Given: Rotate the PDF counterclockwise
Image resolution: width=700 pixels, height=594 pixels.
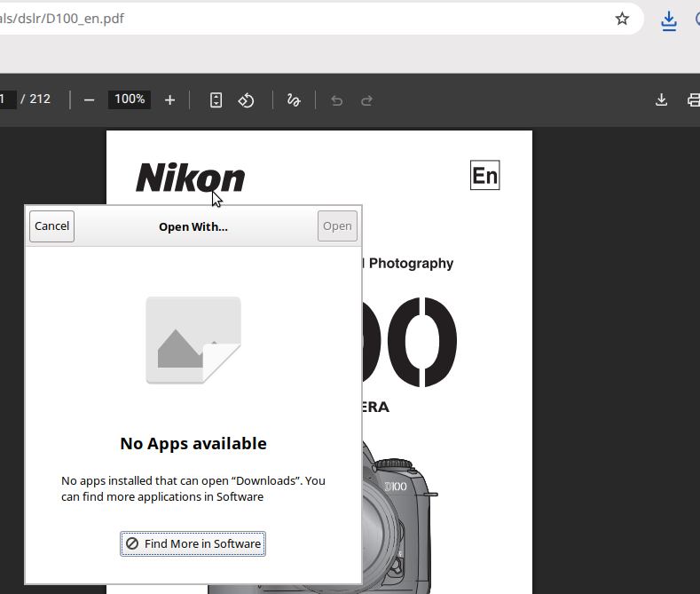Looking at the screenshot, I should (247, 99).
